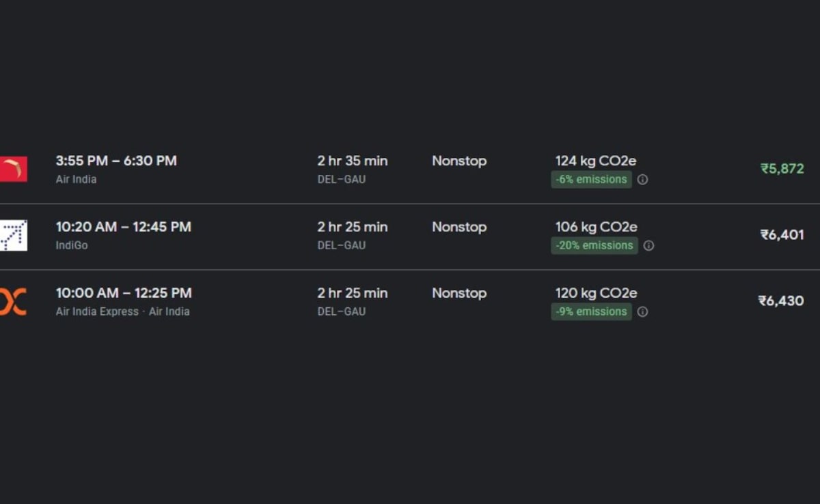The height and width of the screenshot is (504, 820).
Task: Open emissions info icon for IndiGo flight
Action: coord(648,246)
